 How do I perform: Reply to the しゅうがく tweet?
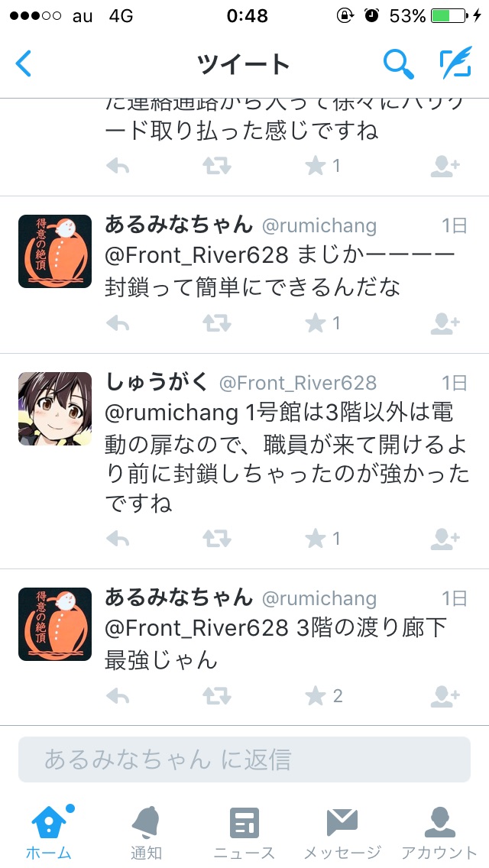[x=118, y=538]
